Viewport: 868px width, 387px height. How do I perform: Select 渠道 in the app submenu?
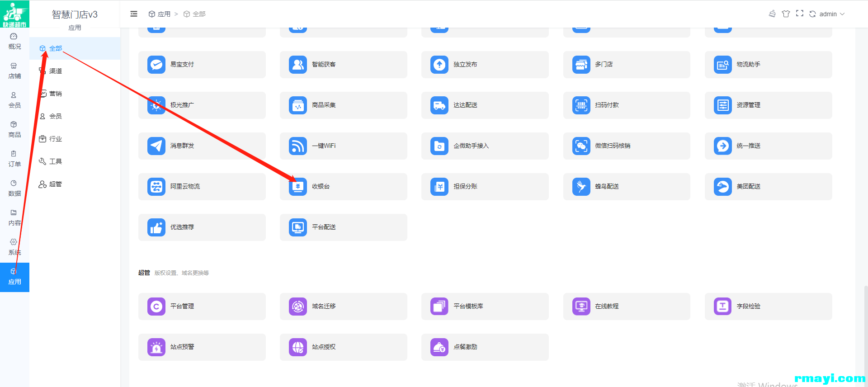click(75, 71)
